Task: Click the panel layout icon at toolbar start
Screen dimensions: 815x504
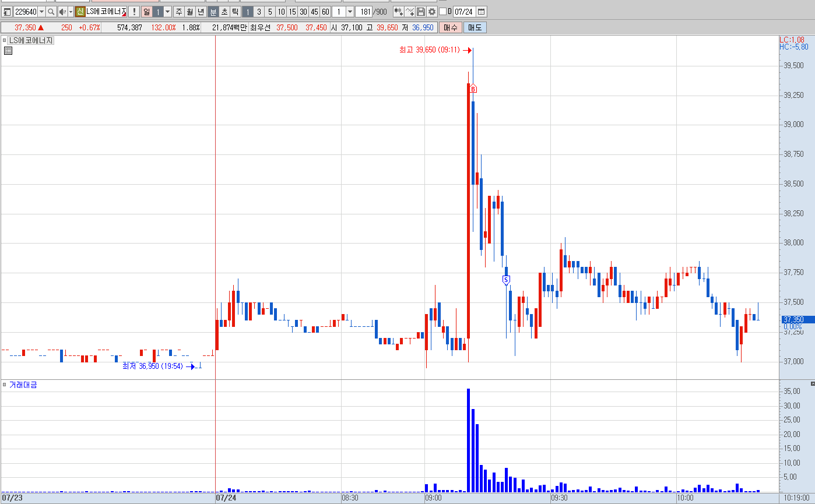Action: click(x=7, y=12)
